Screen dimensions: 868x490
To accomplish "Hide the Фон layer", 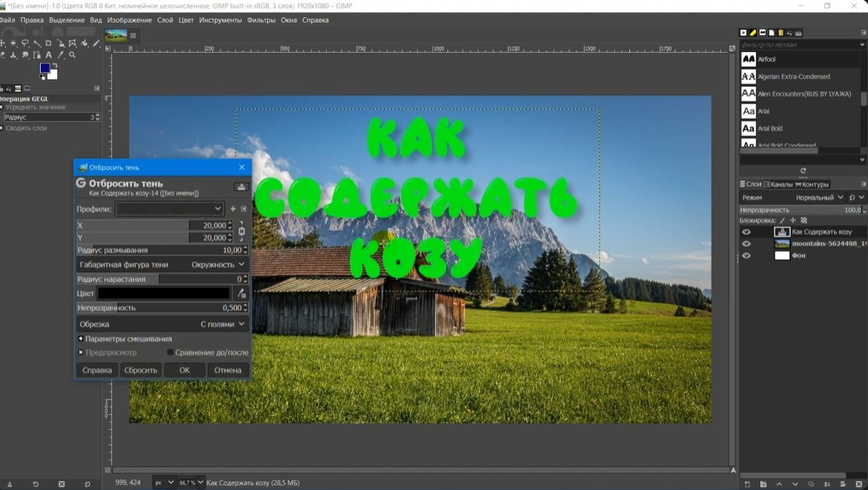I will pyautogui.click(x=746, y=255).
